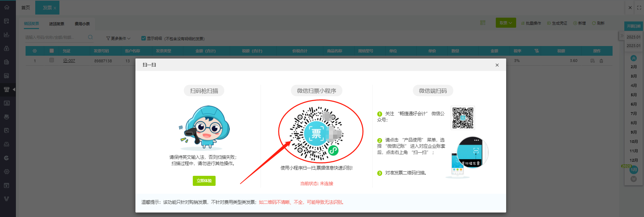Click the 商品名称 column header
This screenshot has height=217, width=644.
334,51
